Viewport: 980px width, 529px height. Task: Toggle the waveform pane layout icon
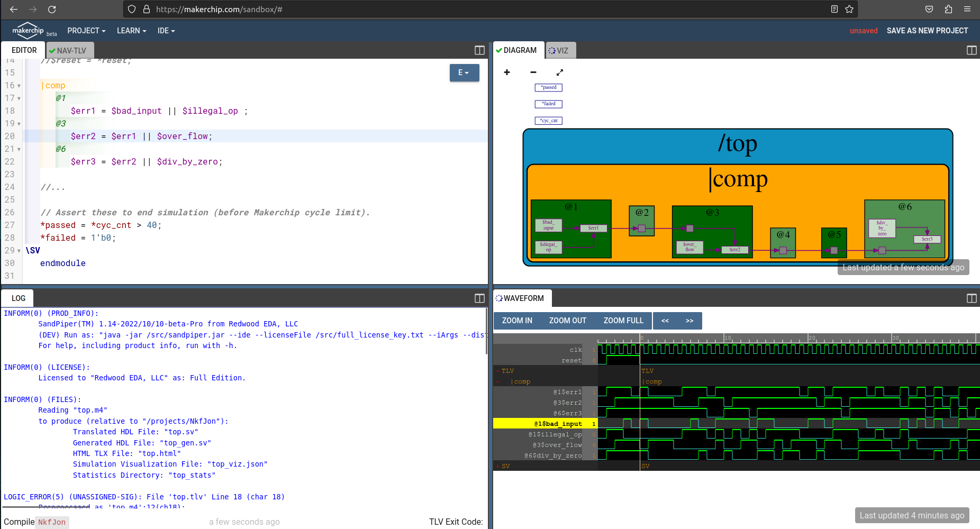point(972,298)
